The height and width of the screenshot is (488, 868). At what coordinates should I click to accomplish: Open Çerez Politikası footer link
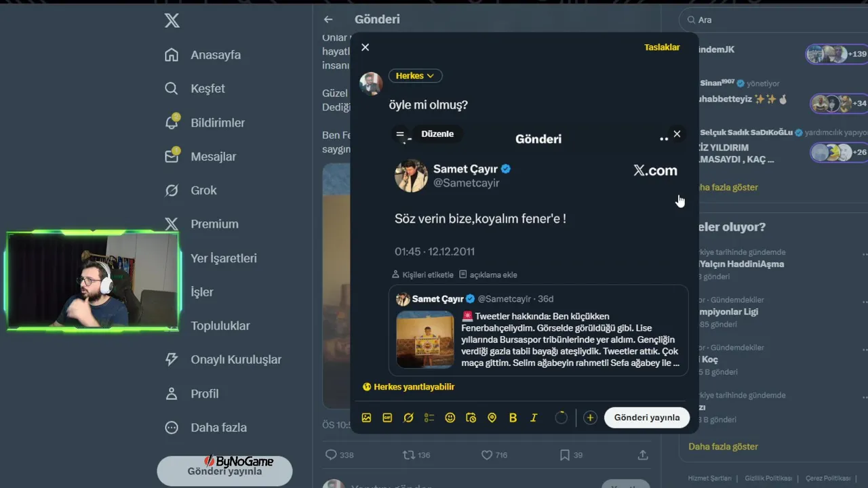click(x=828, y=479)
